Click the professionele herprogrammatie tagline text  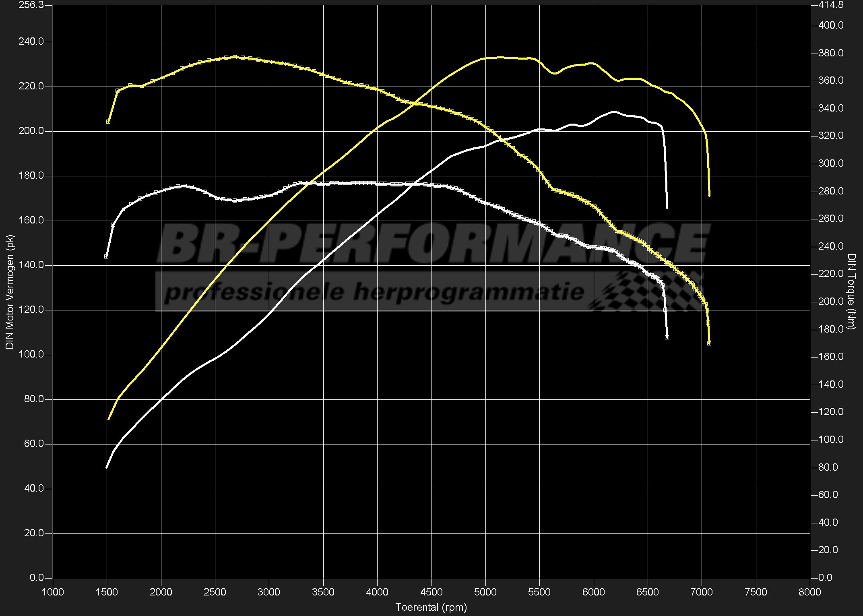tap(374, 291)
